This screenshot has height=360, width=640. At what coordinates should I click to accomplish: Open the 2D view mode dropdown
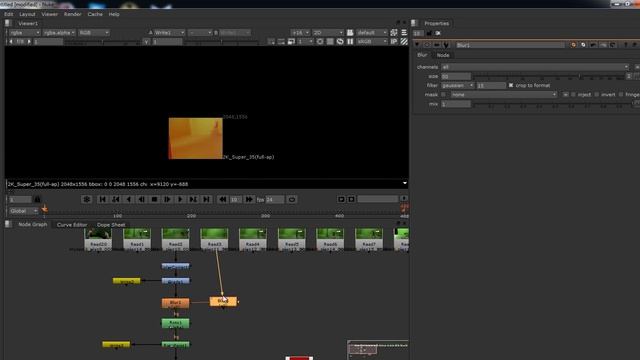point(328,33)
